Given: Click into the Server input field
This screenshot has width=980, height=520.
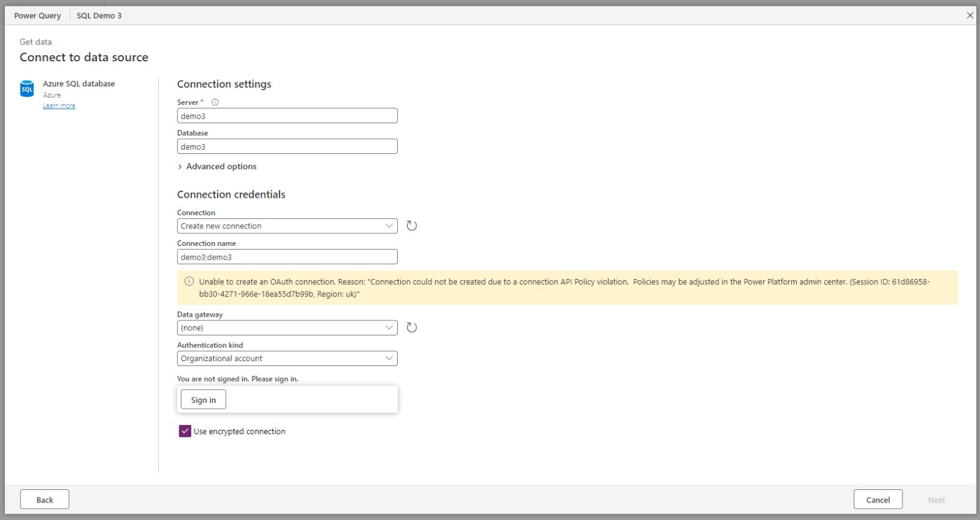Looking at the screenshot, I should pos(287,116).
